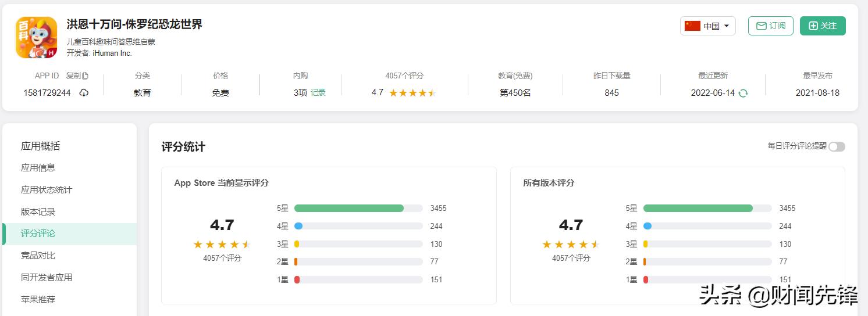Open the 中国 country dropdown
The image size is (868, 316).
708,26
